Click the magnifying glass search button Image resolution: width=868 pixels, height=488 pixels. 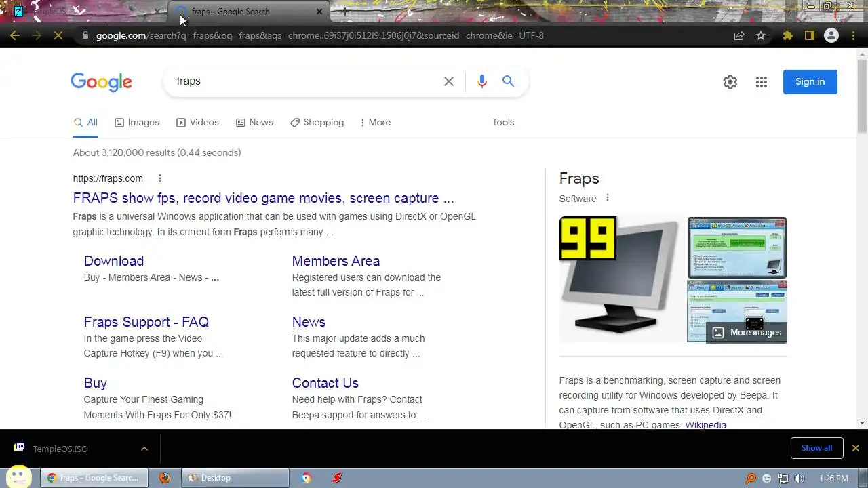pyautogui.click(x=508, y=81)
